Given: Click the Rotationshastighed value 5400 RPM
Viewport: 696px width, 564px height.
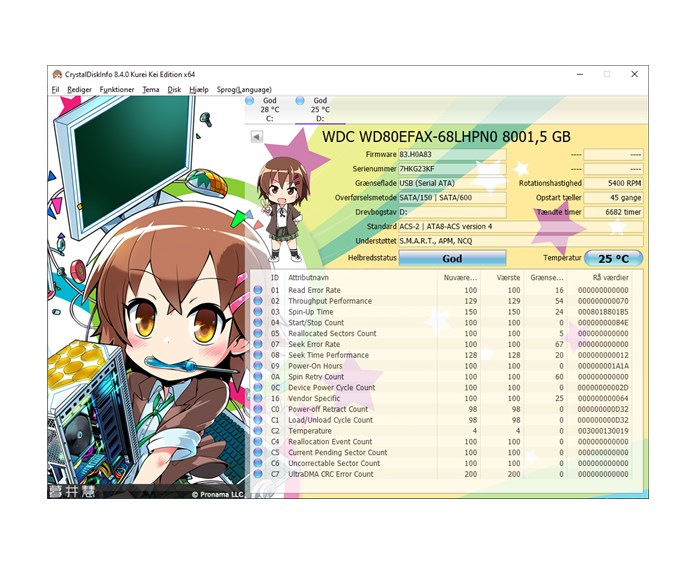Looking at the screenshot, I should coord(613,183).
